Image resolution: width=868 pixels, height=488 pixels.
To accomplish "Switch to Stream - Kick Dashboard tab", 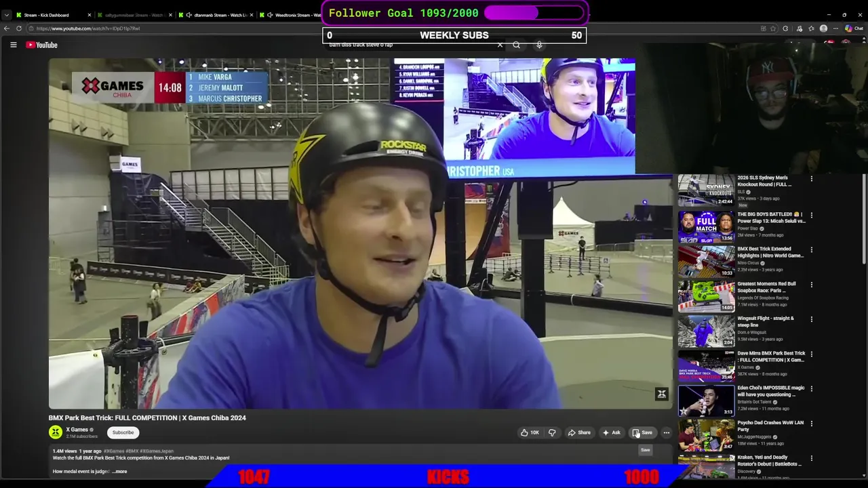I will click(x=46, y=15).
